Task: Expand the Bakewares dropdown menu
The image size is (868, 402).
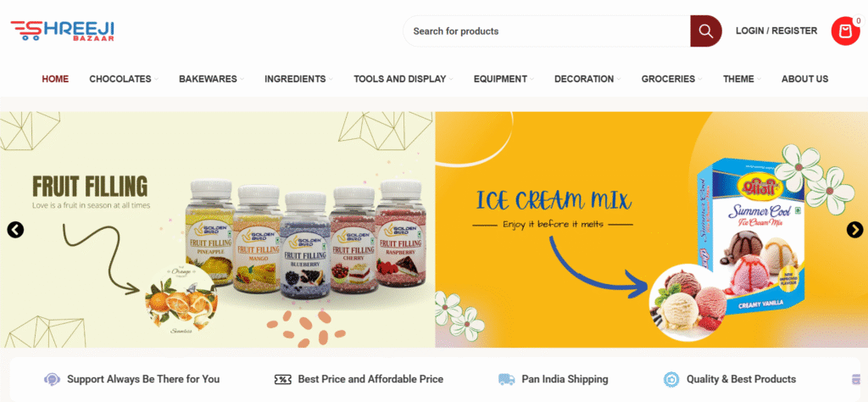Action: click(x=211, y=79)
